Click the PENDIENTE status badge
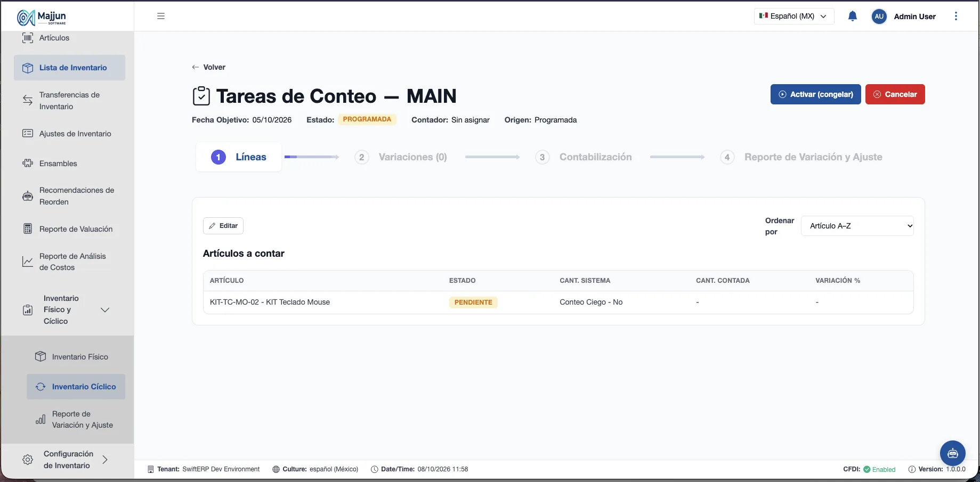Viewport: 980px width, 482px height. coord(473,302)
